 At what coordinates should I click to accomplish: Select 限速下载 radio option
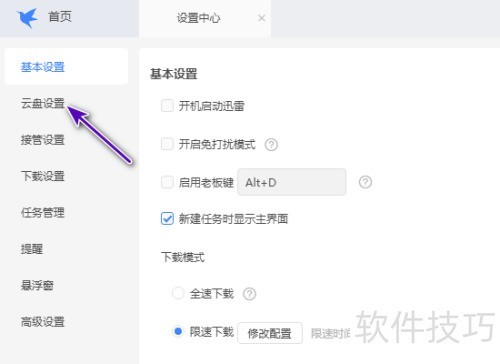pos(178,331)
